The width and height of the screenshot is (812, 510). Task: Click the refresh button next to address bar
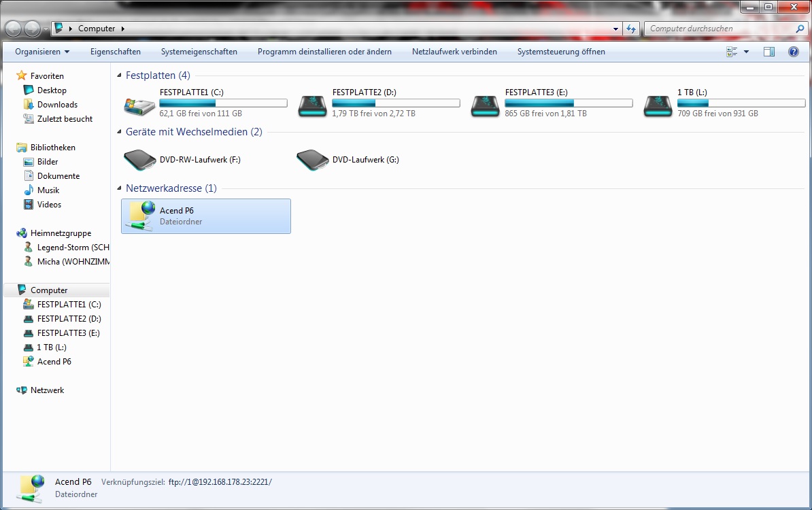[630, 29]
